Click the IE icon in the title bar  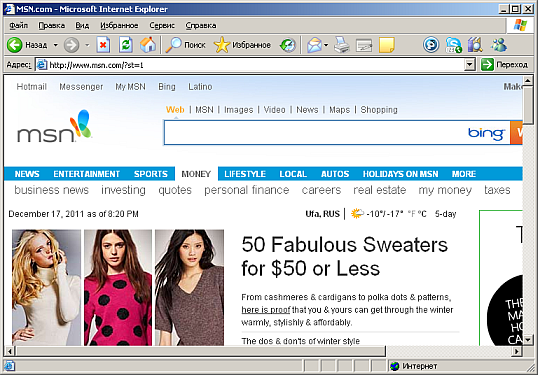tap(10, 9)
